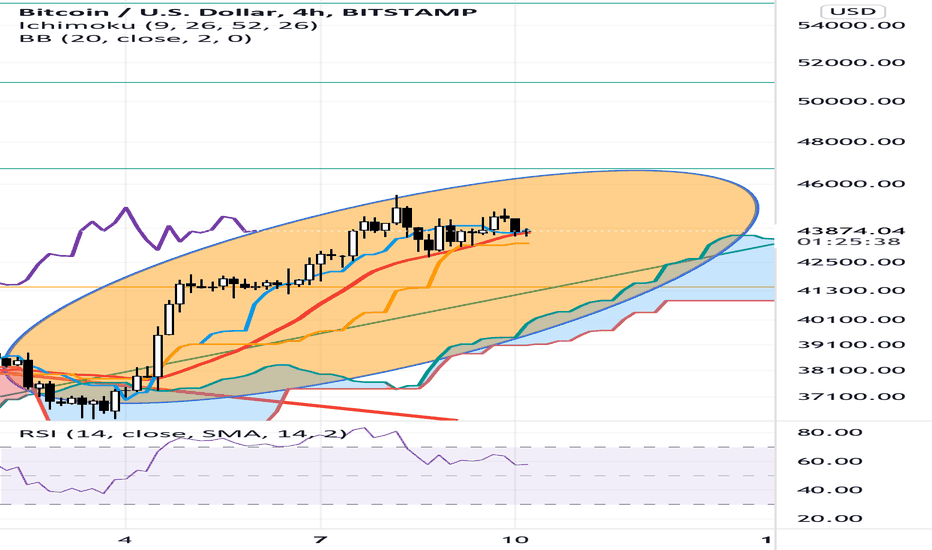
Task: Click the 50000.00 price axis label
Action: point(851,101)
